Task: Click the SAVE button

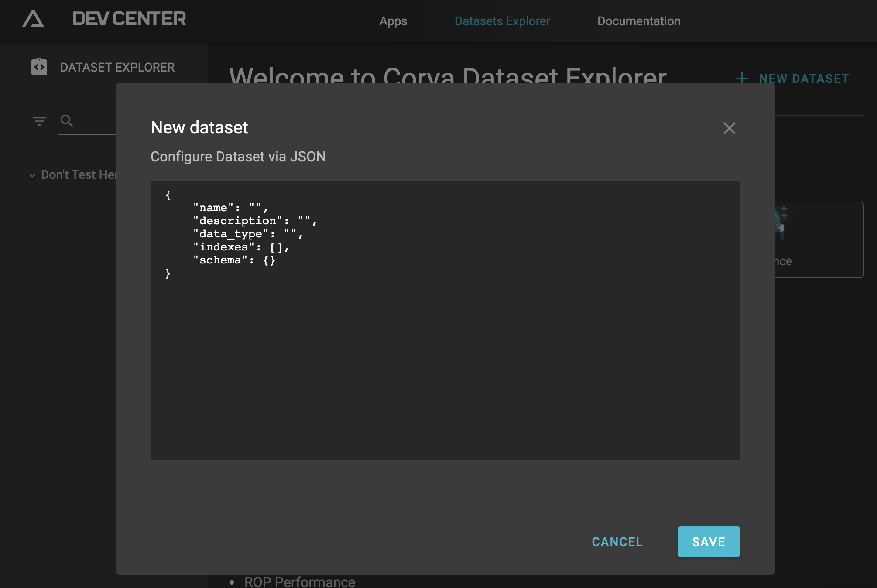Action: [x=709, y=542]
